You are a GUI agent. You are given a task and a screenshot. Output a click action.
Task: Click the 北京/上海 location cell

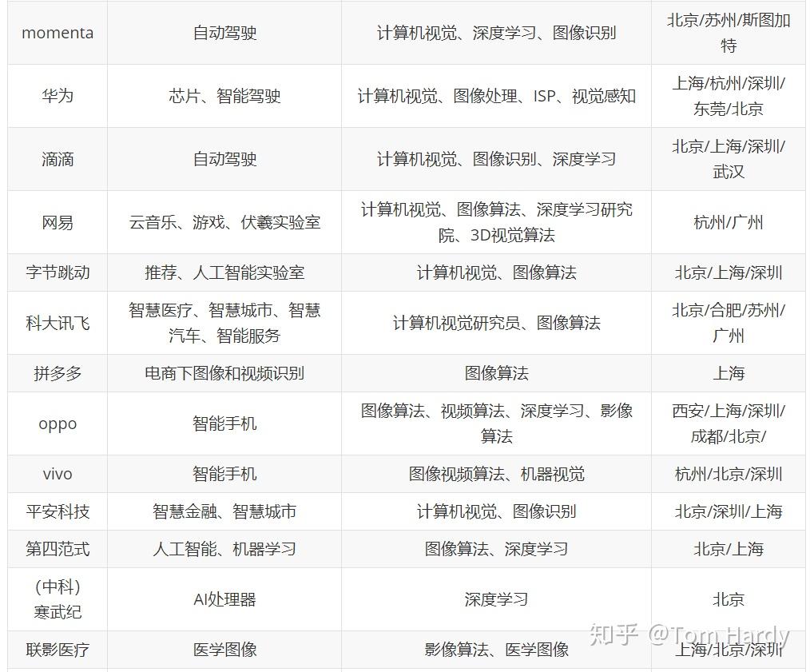pyautogui.click(x=729, y=549)
